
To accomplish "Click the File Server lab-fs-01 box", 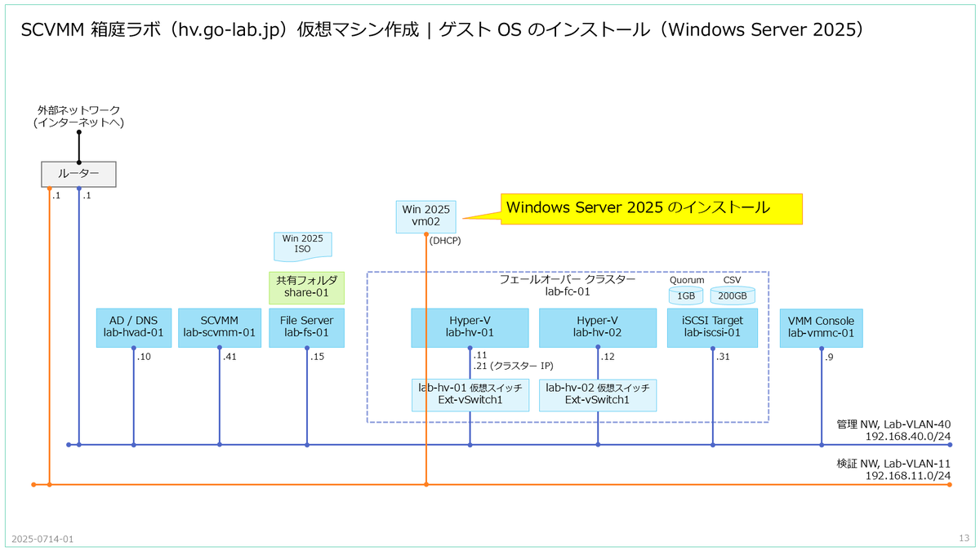I will point(307,327).
